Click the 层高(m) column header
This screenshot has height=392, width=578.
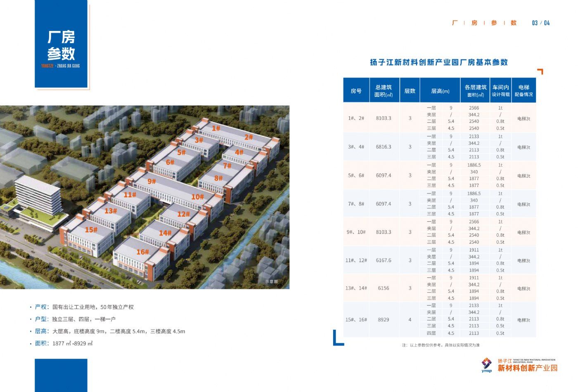[440, 90]
